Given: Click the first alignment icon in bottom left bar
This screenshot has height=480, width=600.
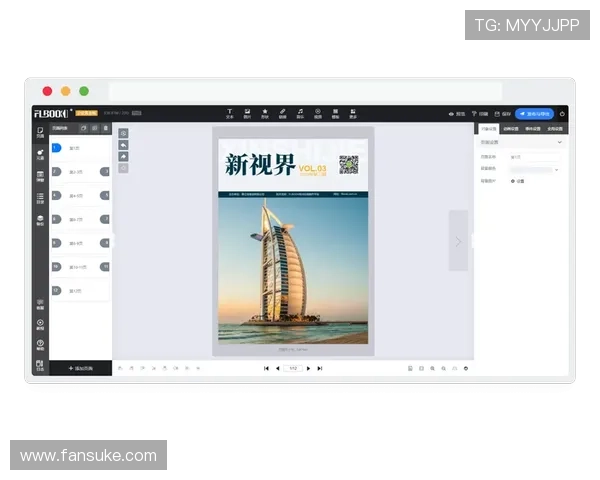Looking at the screenshot, I should (x=120, y=368).
